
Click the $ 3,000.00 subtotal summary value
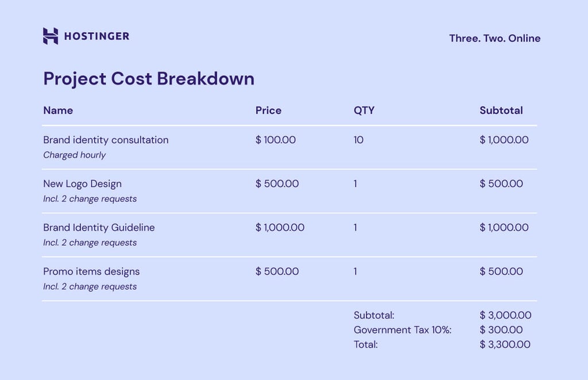(x=505, y=315)
